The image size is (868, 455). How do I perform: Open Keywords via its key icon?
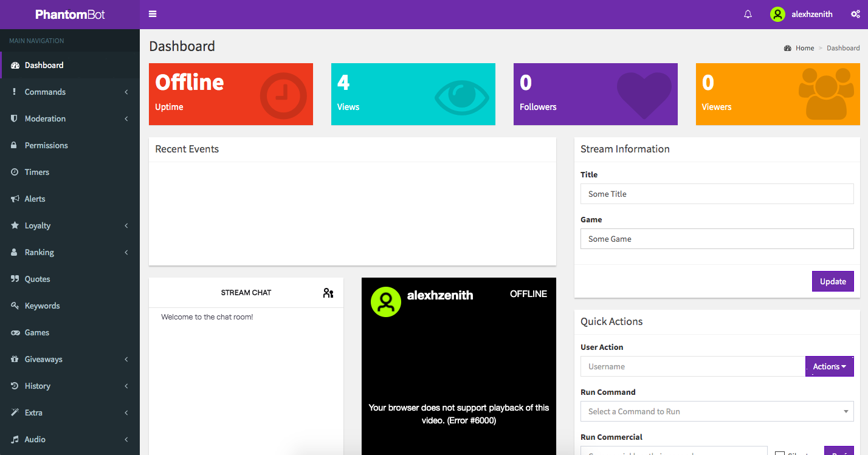tap(15, 306)
